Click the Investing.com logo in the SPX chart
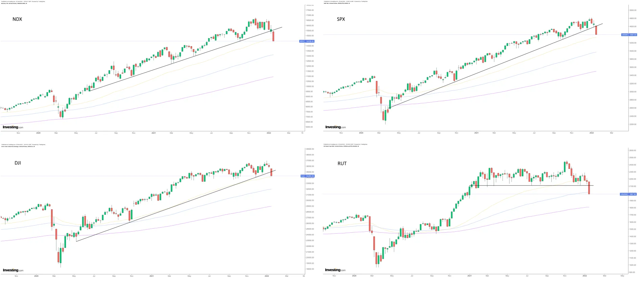This screenshot has width=644, height=282. coord(335,127)
